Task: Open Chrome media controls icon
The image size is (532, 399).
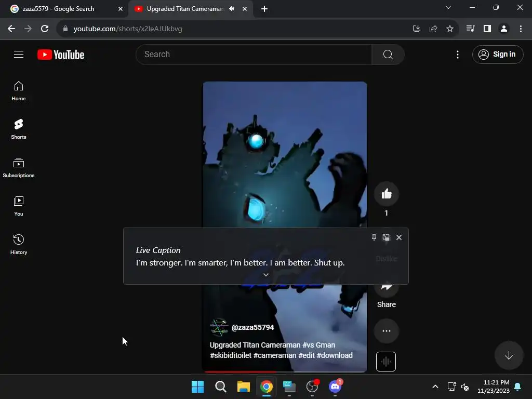Action: [470, 29]
